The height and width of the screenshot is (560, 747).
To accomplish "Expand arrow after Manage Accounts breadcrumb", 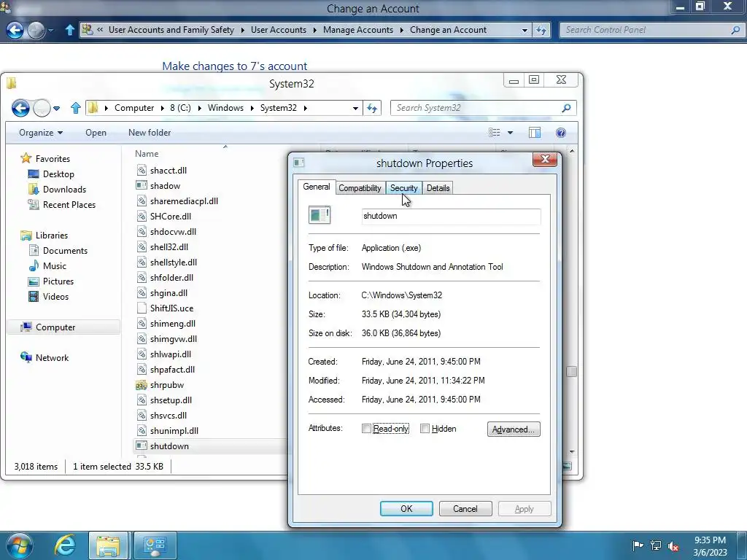I will (402, 30).
